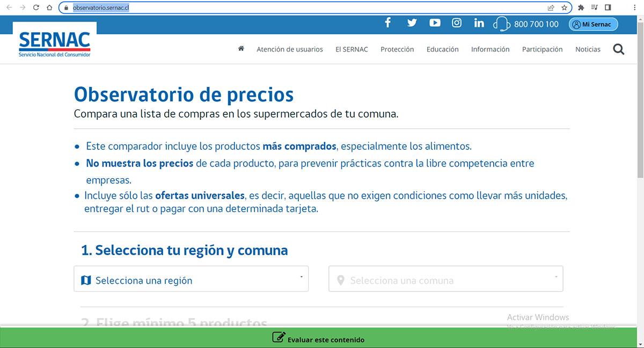Click the share page icon in address bar
This screenshot has height=348, width=644.
coord(551,8)
